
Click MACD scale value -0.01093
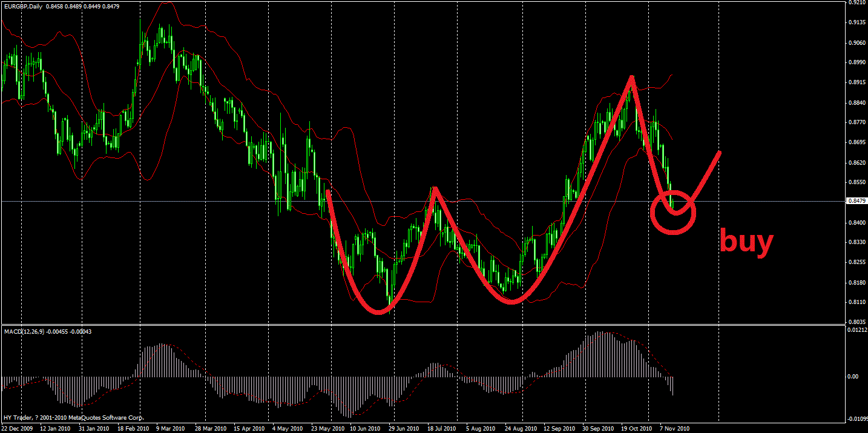click(856, 419)
